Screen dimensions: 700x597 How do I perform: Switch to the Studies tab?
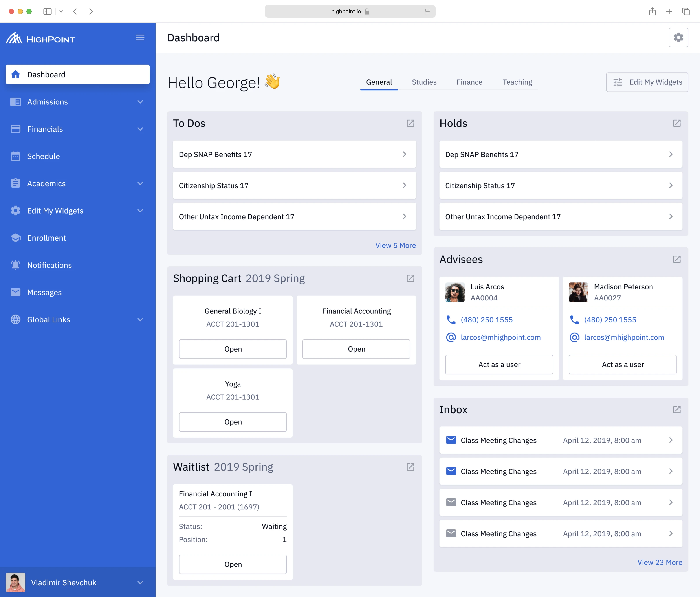pyautogui.click(x=424, y=82)
